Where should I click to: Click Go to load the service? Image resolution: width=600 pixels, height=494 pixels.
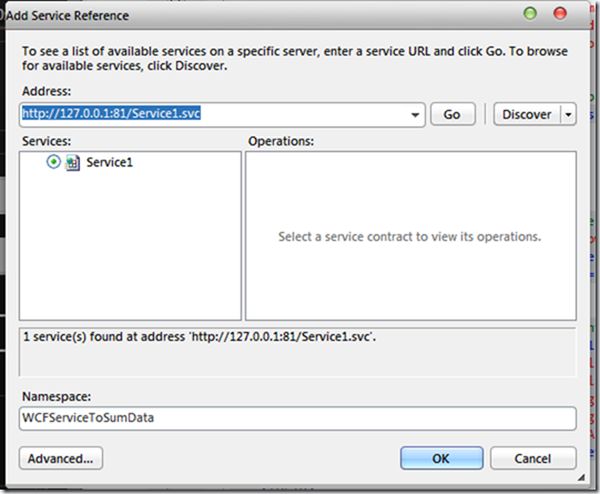452,115
